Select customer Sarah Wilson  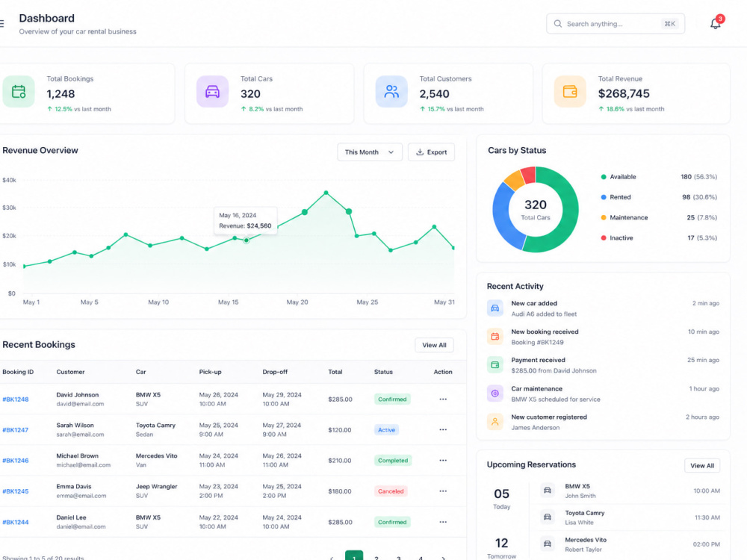tap(75, 426)
